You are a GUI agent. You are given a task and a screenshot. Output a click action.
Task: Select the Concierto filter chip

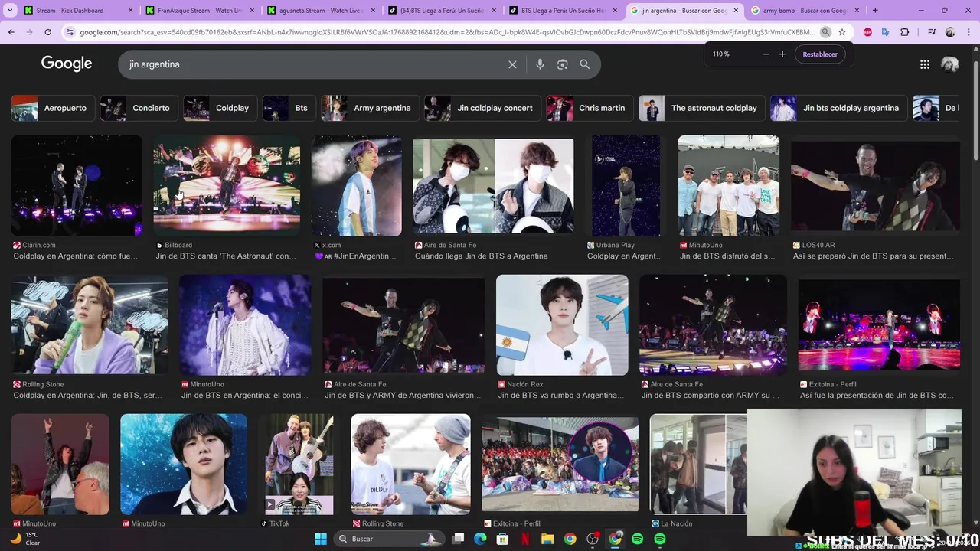[139, 108]
